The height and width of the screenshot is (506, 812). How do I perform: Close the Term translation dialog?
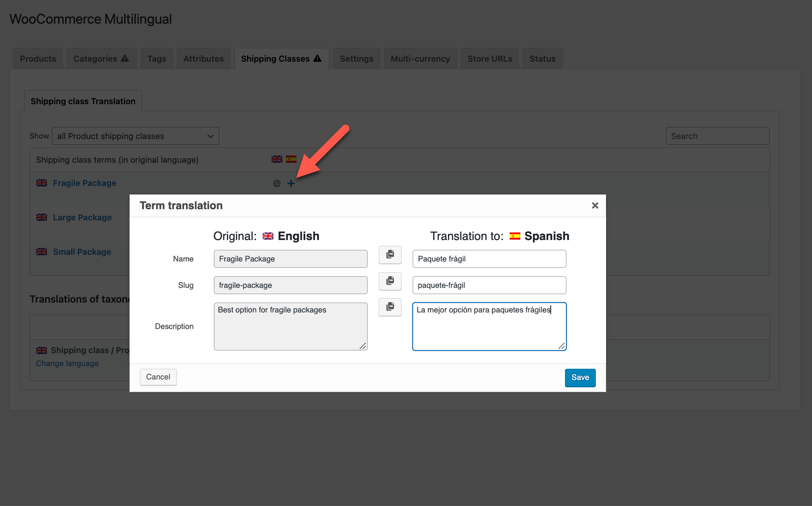595,206
